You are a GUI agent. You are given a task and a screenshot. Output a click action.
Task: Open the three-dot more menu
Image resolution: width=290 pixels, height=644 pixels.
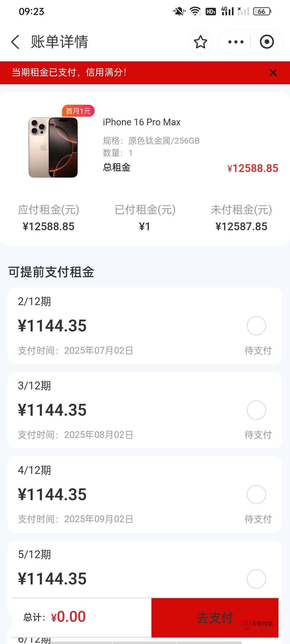click(235, 42)
